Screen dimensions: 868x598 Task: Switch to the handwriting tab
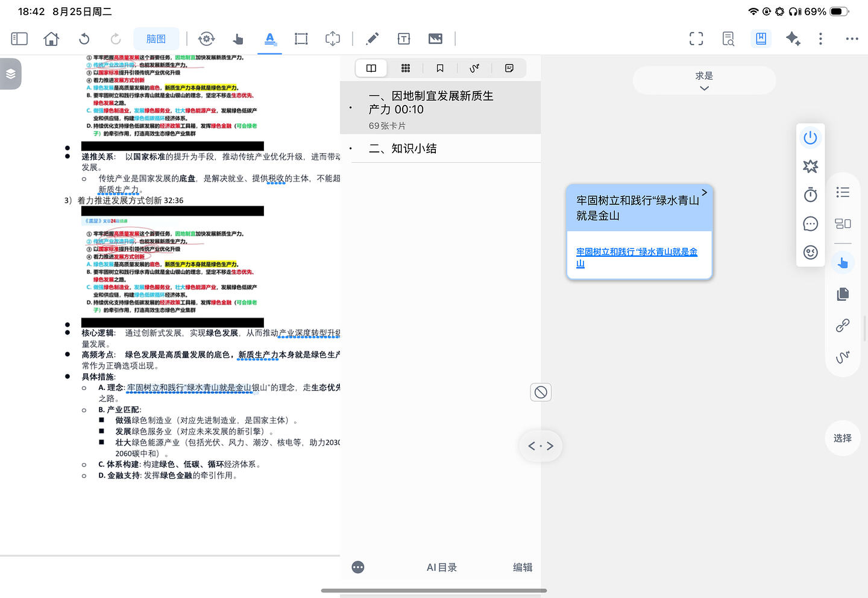(474, 68)
